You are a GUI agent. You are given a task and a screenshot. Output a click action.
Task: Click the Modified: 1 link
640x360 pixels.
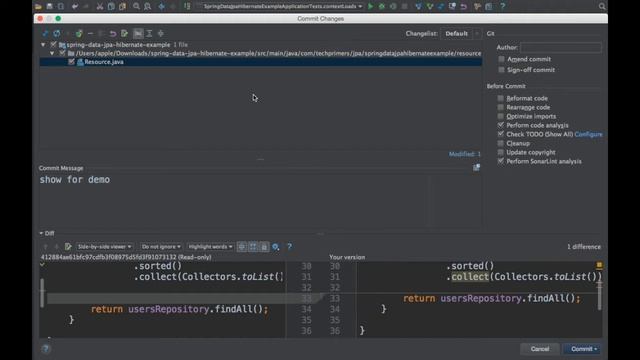(464, 154)
